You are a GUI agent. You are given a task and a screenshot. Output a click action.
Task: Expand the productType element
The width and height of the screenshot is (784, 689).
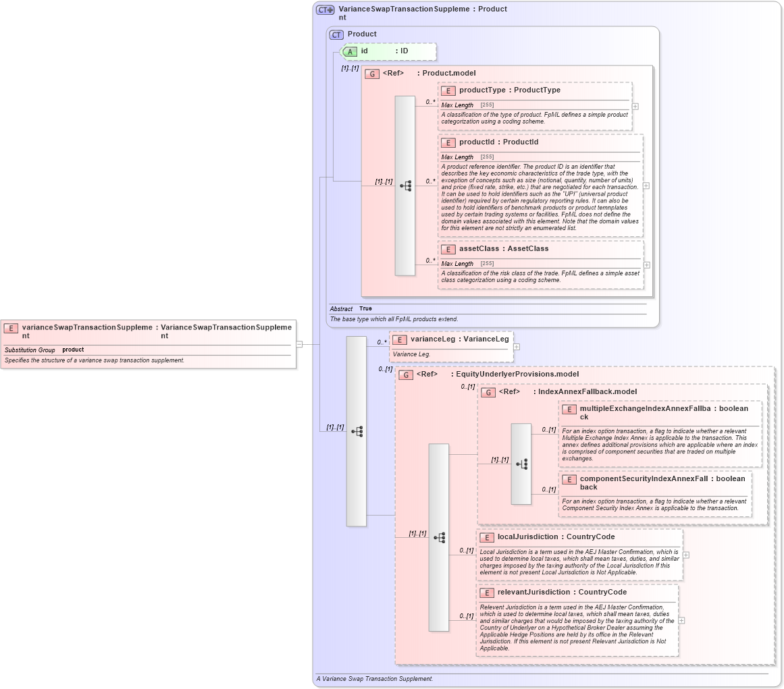point(635,107)
